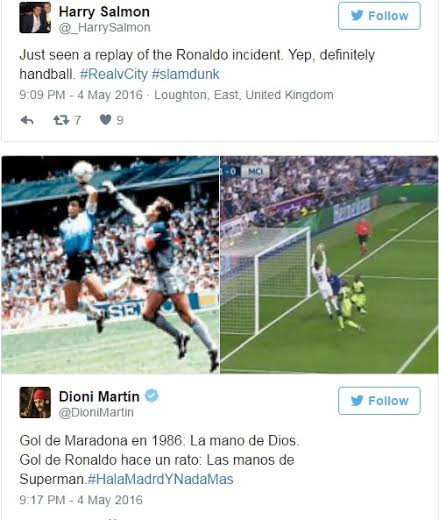This screenshot has height=520, width=439.
Task: Open Dioni Martín's profile avatar
Action: (35, 402)
